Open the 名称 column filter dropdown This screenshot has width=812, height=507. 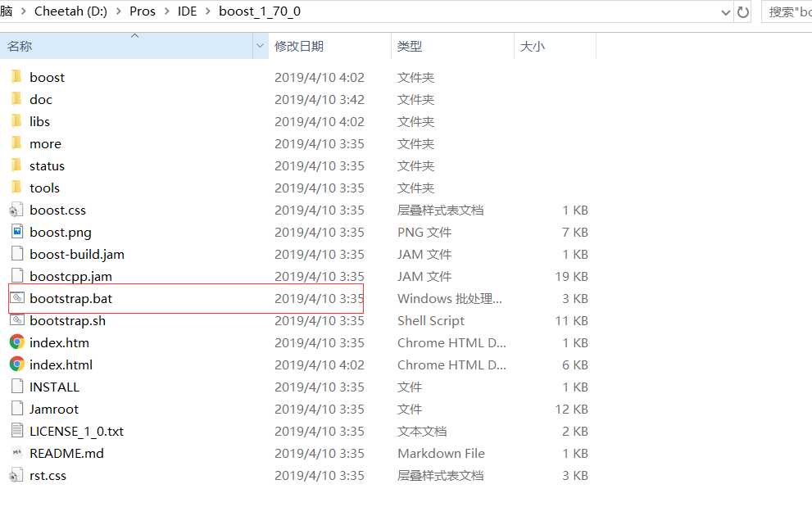click(260, 46)
